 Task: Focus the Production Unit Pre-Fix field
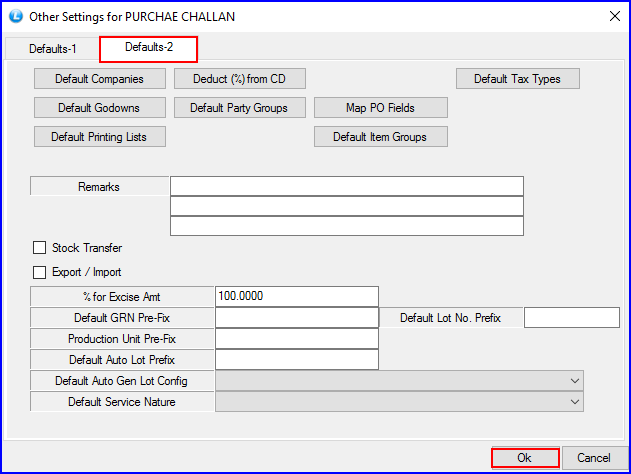(297, 339)
